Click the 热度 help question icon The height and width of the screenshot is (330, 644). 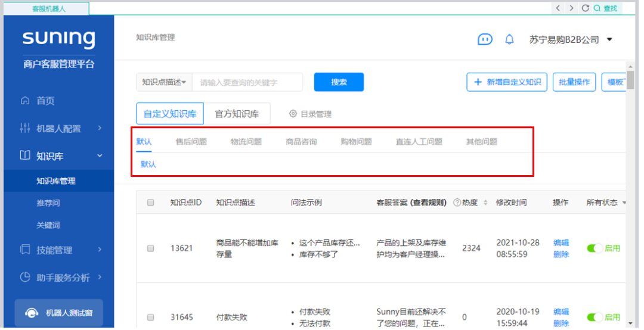click(457, 203)
